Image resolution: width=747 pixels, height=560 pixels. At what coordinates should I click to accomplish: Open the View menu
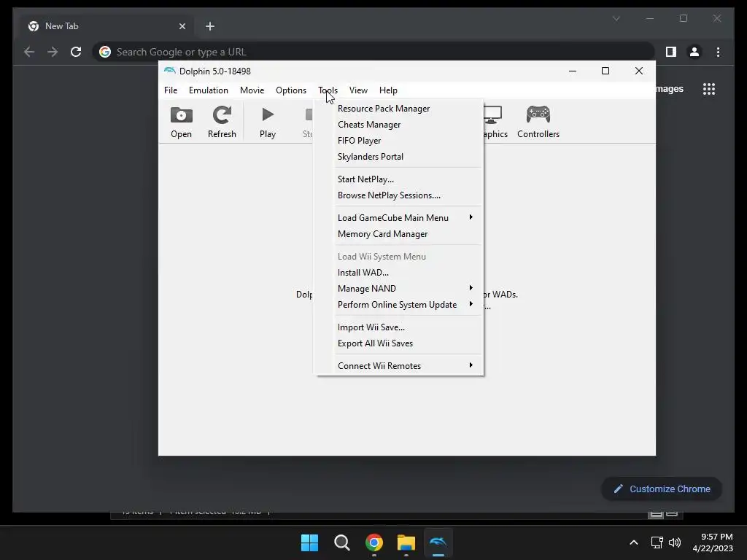coord(358,90)
